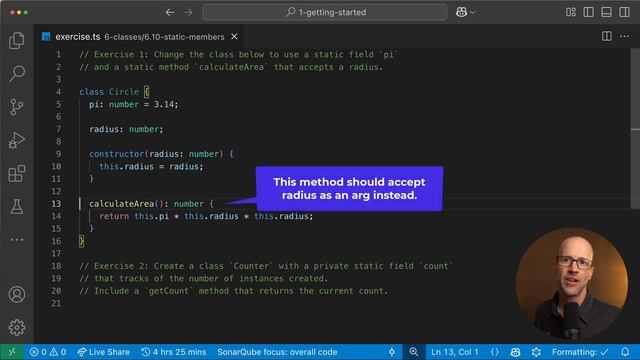The height and width of the screenshot is (360, 640).
Task: Click 'constructor(radius: number)' text
Action: pos(156,154)
